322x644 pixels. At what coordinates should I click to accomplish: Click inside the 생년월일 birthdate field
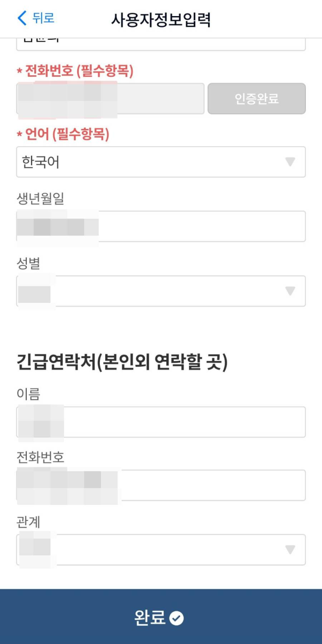[161, 226]
